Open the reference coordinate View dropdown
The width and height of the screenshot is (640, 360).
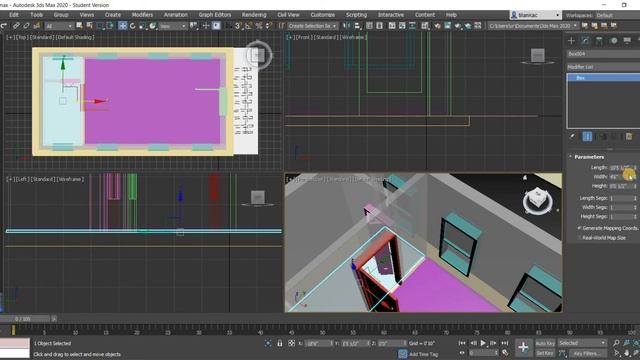point(172,26)
